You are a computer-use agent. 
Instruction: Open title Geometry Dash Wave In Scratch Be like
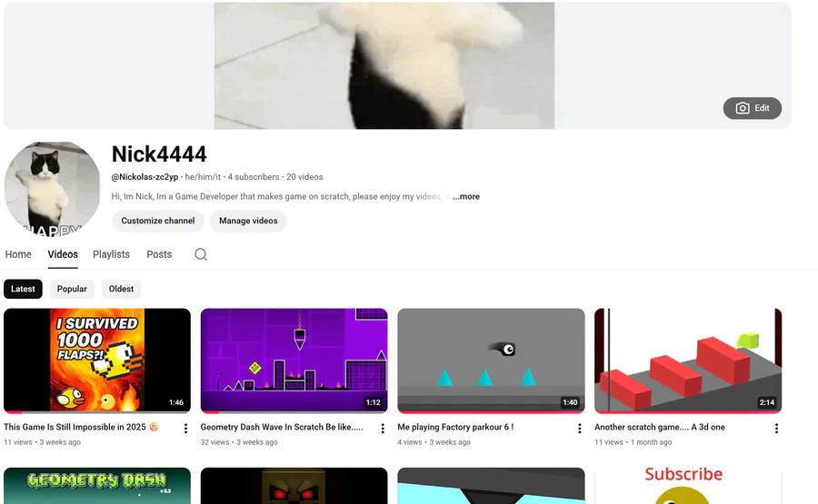(282, 427)
